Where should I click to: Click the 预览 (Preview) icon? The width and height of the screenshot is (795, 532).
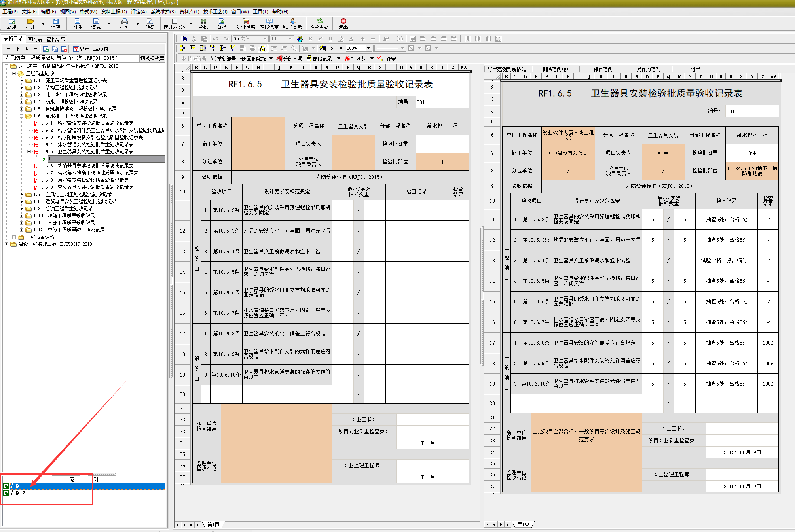click(150, 24)
